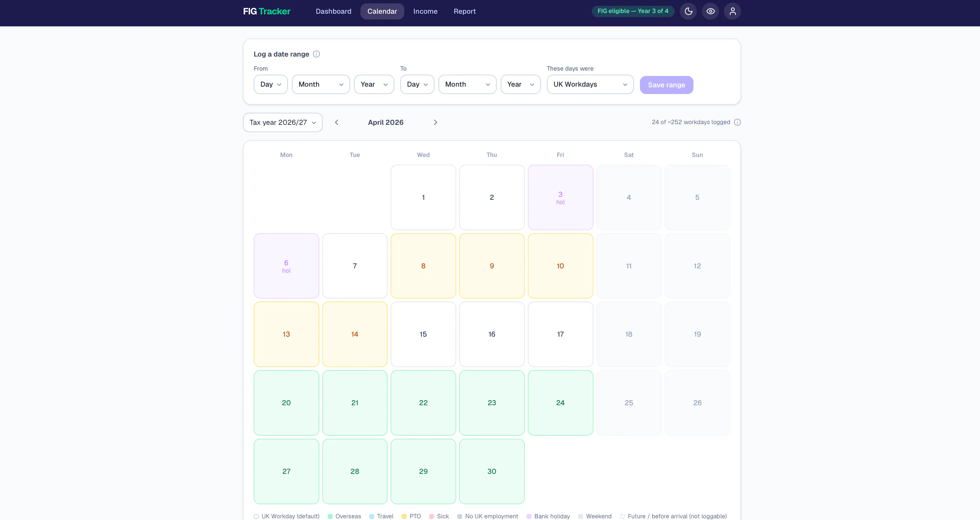The width and height of the screenshot is (980, 520).
Task: Open the FIG Tracker logo home
Action: 267,11
